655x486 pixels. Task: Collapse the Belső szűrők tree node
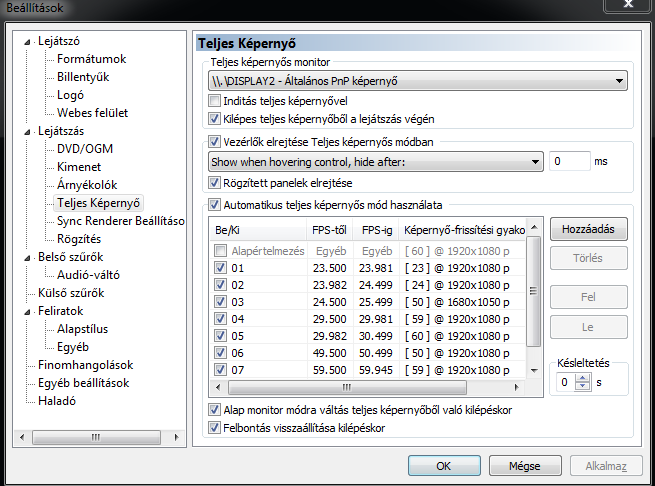(27, 257)
